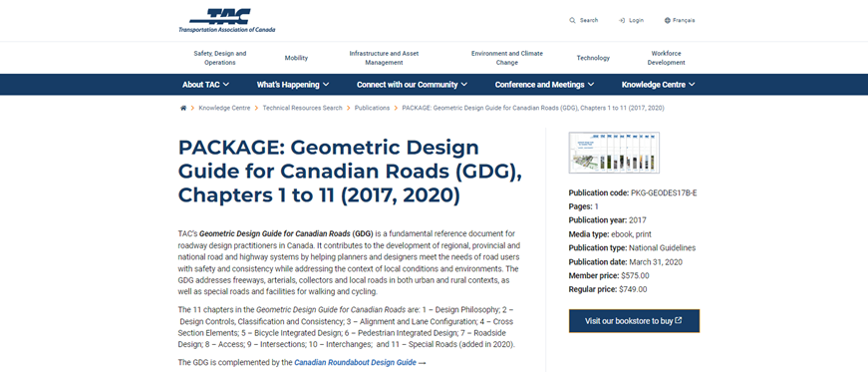Image resolution: width=868 pixels, height=372 pixels.
Task: Click Visit our bookstore to buy button
Action: [634, 321]
